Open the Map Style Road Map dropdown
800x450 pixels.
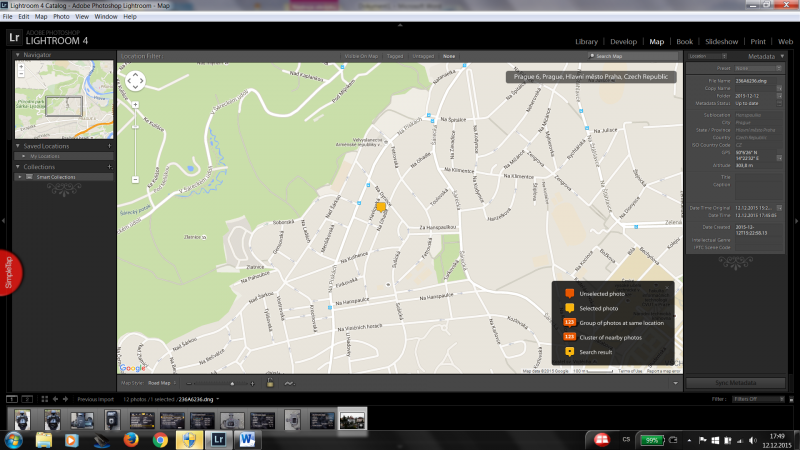162,383
